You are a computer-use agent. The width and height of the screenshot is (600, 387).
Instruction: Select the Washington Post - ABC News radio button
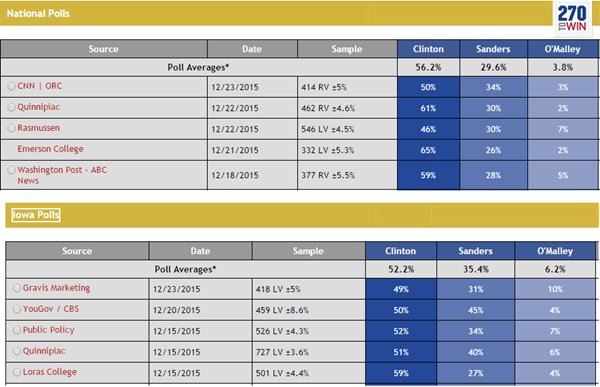(x=11, y=170)
